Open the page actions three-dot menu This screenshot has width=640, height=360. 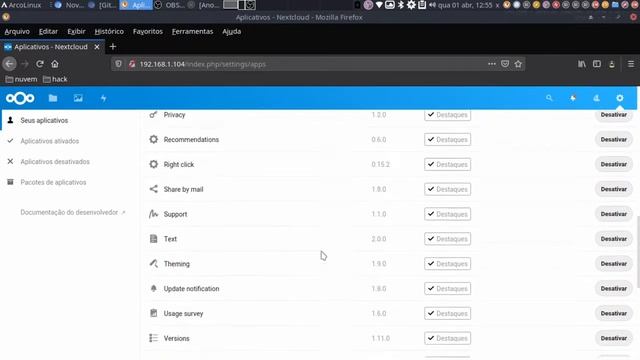[492, 64]
